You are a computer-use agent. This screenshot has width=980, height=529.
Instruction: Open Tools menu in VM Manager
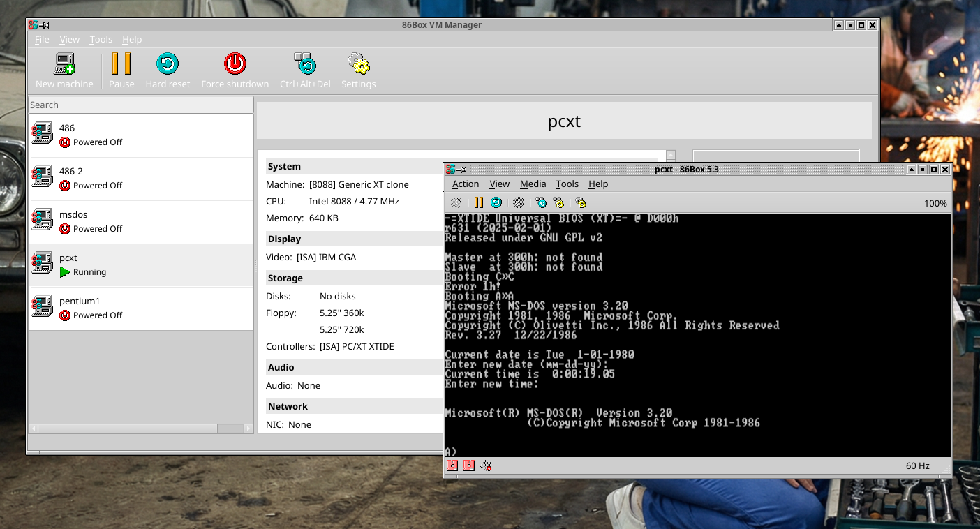pos(101,40)
